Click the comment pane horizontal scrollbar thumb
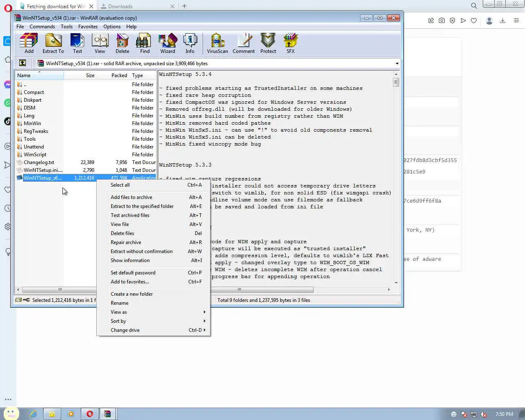The height and width of the screenshot is (420, 525). point(239,290)
